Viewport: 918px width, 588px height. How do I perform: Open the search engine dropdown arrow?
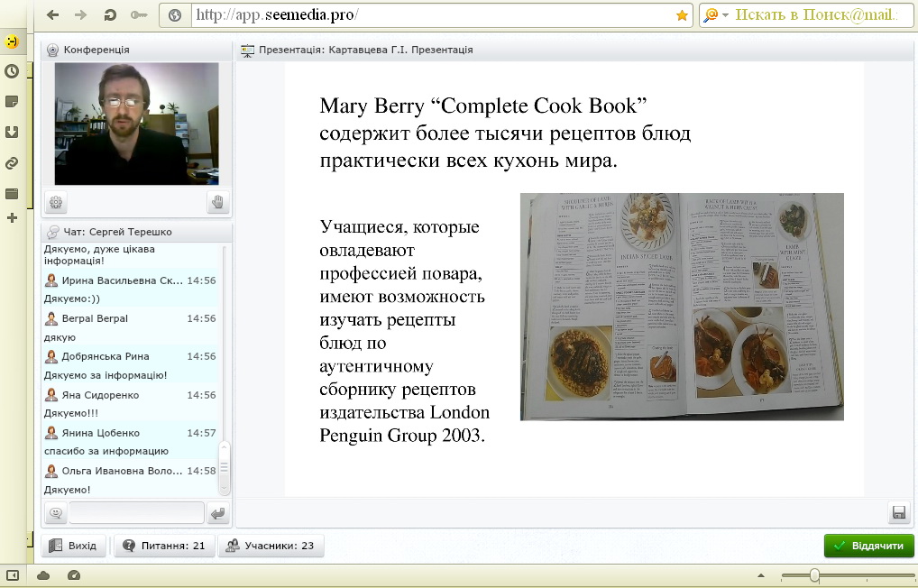point(724,15)
